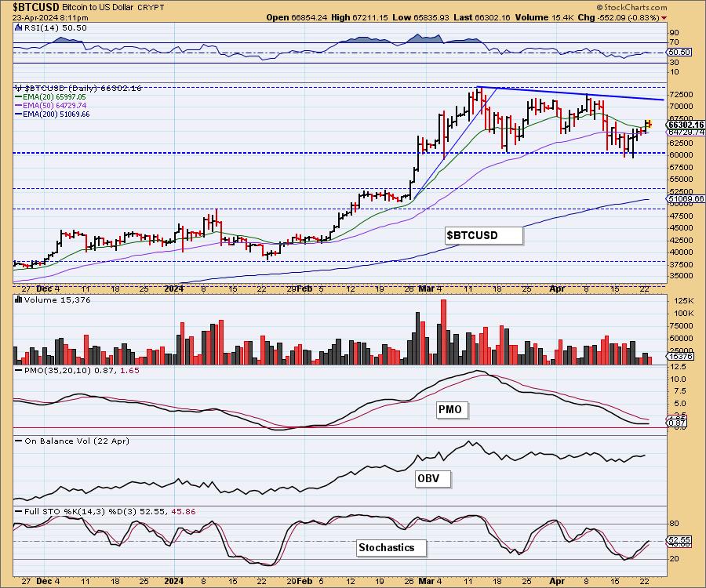Click the Last 66302.16 header value

(482, 17)
